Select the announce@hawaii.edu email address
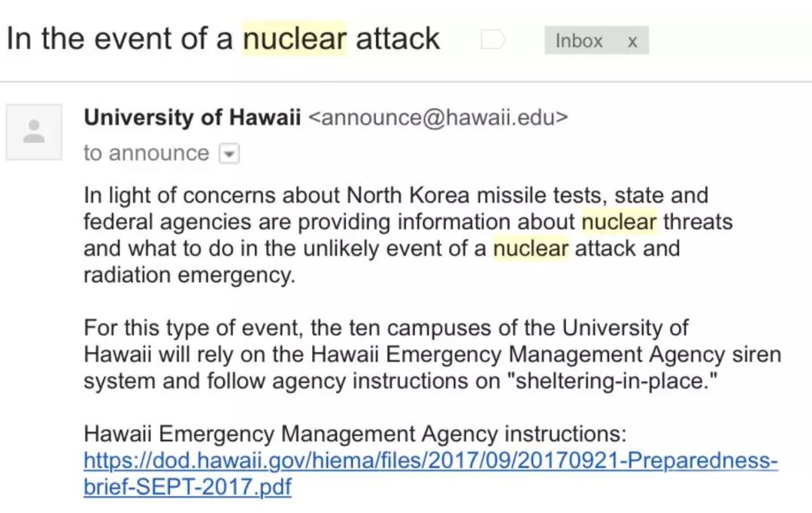 pyautogui.click(x=438, y=117)
